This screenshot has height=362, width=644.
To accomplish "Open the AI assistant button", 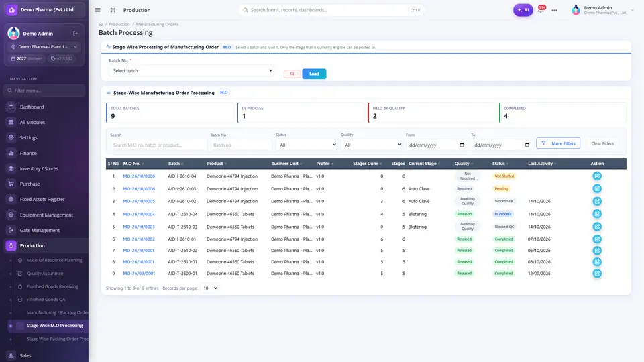I will coord(523,10).
